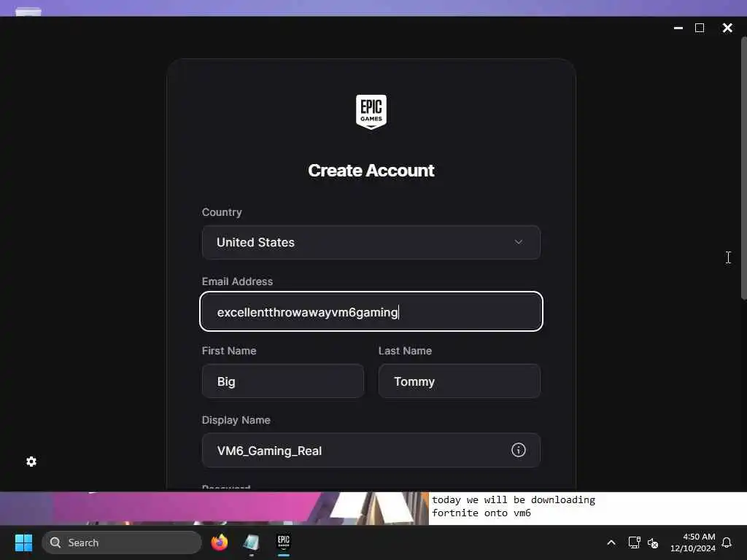Click the launcher vertical scrollbar
This screenshot has height=560, width=747.
coord(743,168)
